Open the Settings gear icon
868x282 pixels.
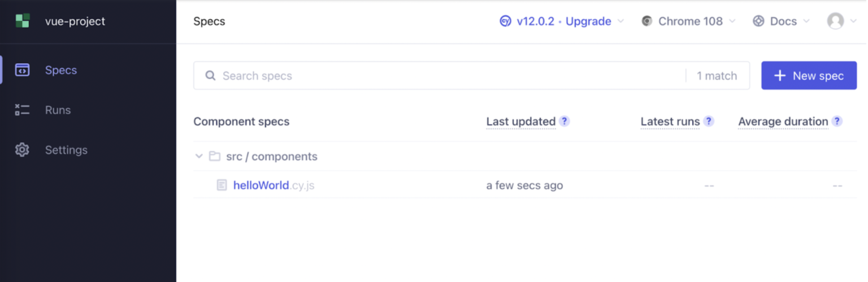(x=22, y=150)
